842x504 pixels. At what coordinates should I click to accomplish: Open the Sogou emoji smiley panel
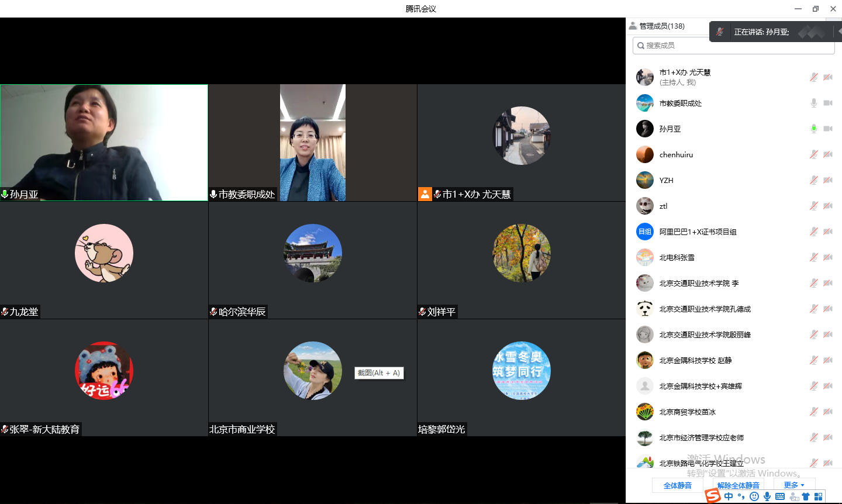(754, 496)
